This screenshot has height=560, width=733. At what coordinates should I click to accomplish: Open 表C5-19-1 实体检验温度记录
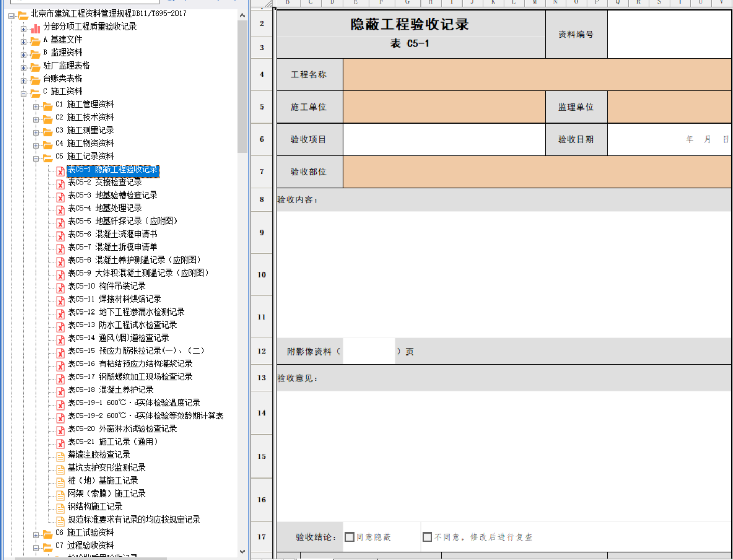[x=134, y=403]
